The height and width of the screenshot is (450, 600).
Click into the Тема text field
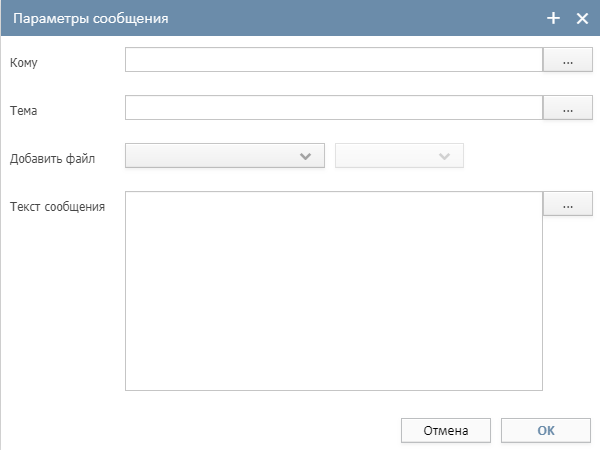[333, 109]
